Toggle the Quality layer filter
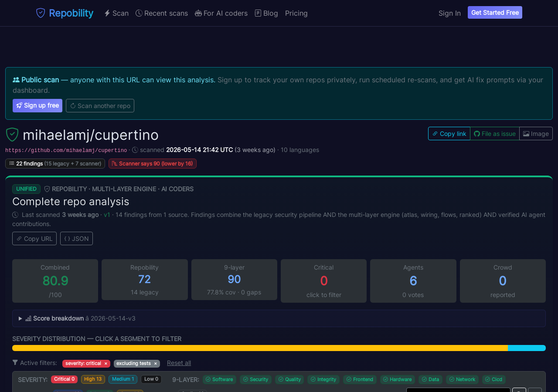Screen dimensions: 558x392 click(x=289, y=379)
